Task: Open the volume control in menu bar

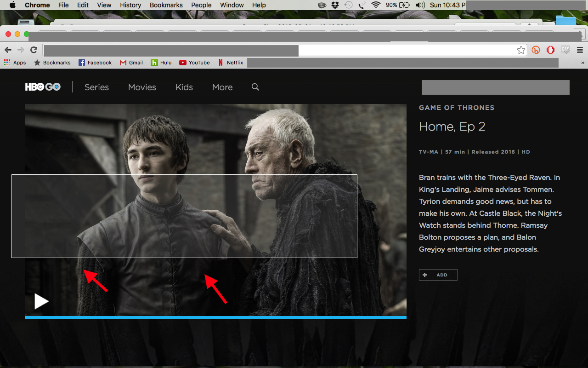Action: pos(420,5)
